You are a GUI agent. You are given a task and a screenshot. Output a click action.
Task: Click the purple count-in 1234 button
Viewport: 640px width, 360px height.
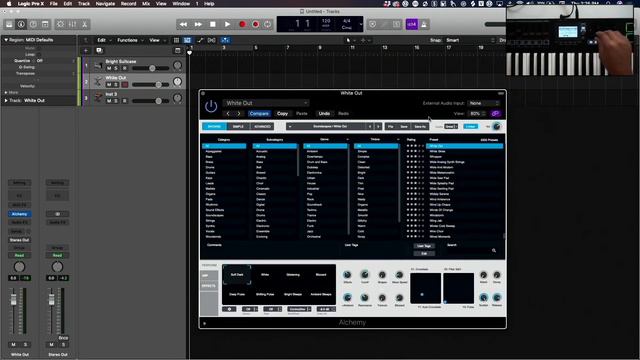[x=412, y=24]
